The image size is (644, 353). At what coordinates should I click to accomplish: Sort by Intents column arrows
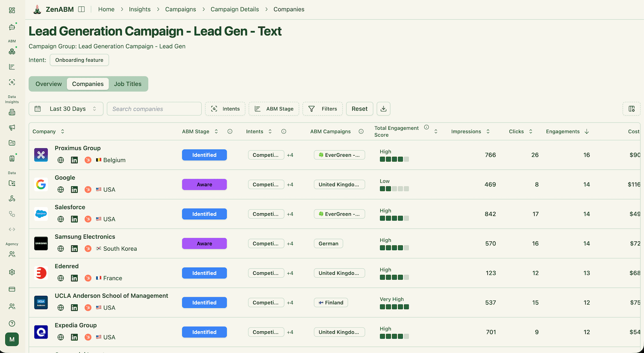(x=270, y=131)
